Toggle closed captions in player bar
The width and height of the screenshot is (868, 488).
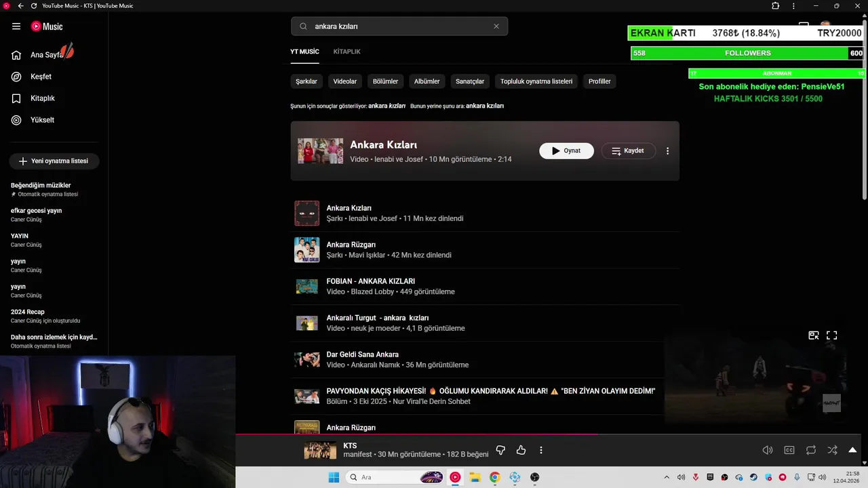[x=789, y=450]
